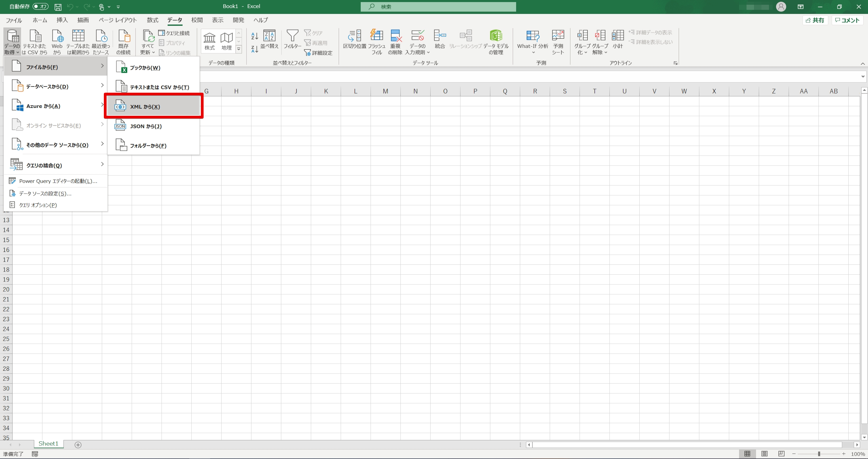Screen dimensions: 868x459
Task: Open グループ化 dropdown
Action: (x=582, y=49)
